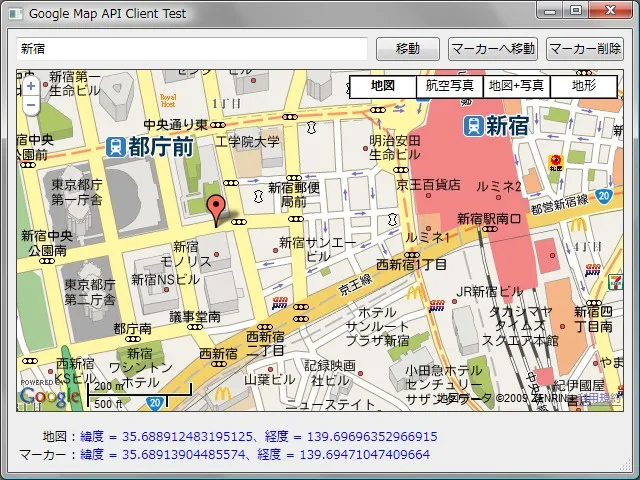Open the terms of use link on map
This screenshot has width=640, height=480.
click(602, 398)
